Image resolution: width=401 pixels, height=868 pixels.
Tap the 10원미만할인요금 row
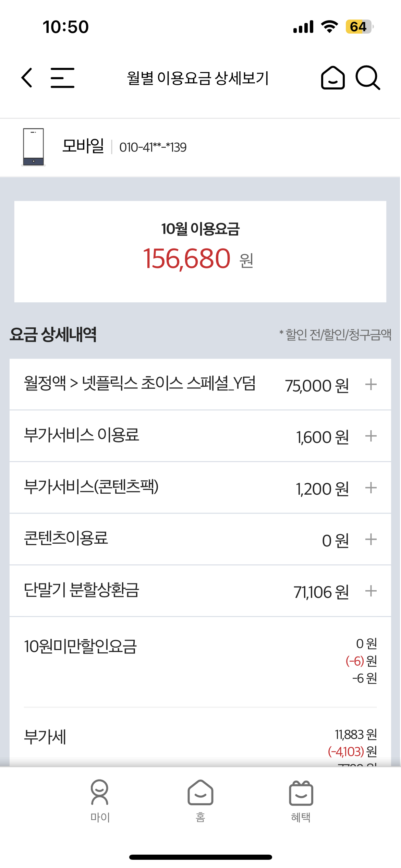tap(80, 647)
